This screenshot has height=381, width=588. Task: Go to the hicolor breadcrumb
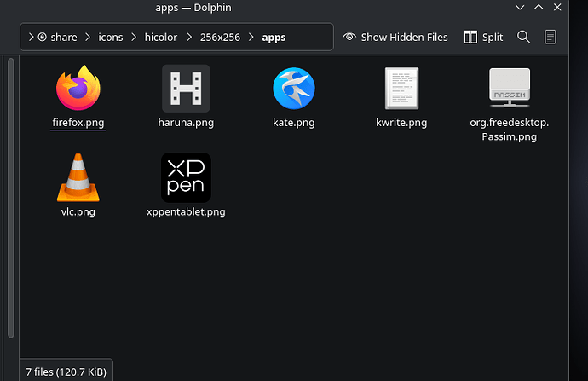click(161, 38)
